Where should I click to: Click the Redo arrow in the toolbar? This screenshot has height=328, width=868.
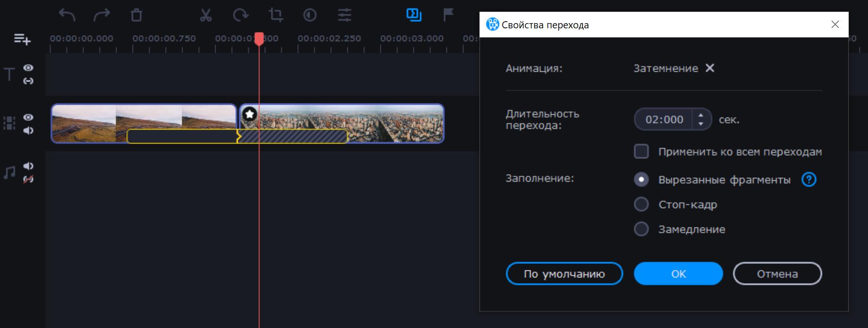101,15
